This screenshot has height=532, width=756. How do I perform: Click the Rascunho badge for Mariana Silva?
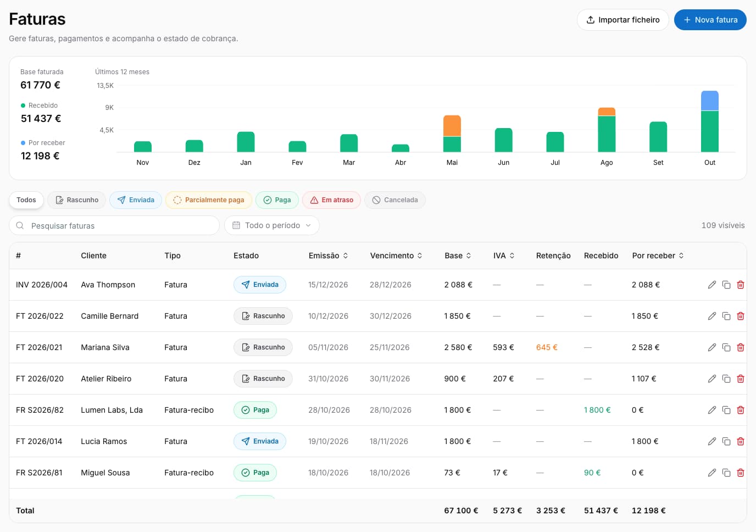coord(263,347)
